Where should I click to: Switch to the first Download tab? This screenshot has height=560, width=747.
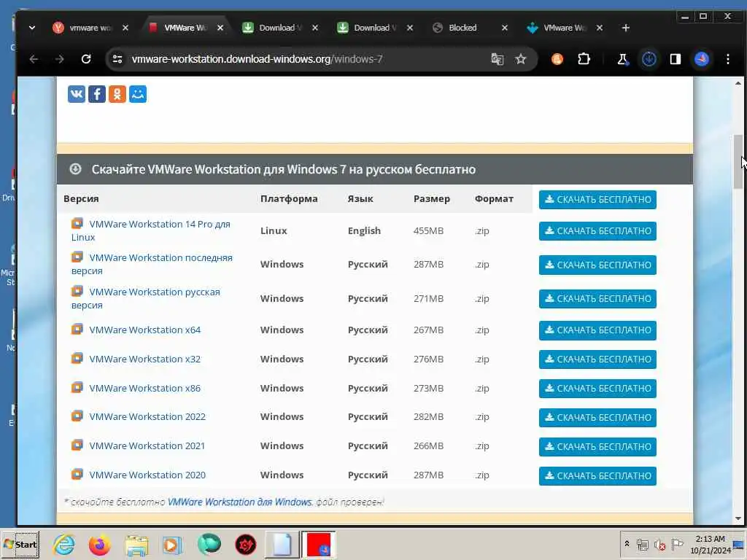click(x=280, y=28)
